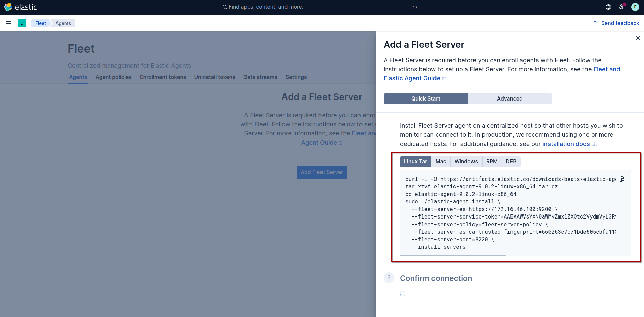
Task: Open the newsfeed notifications icon
Action: pos(622,7)
